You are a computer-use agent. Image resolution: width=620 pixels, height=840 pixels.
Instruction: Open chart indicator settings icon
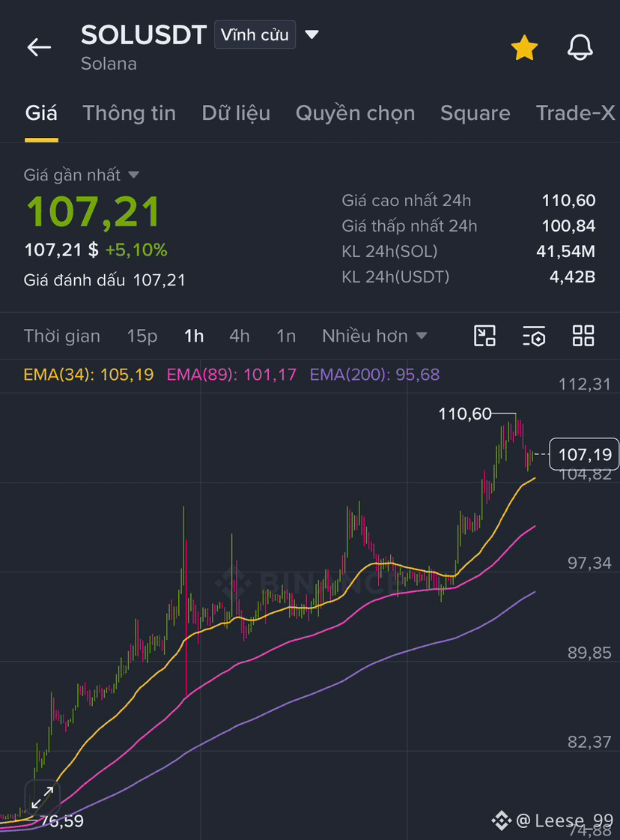tap(534, 336)
